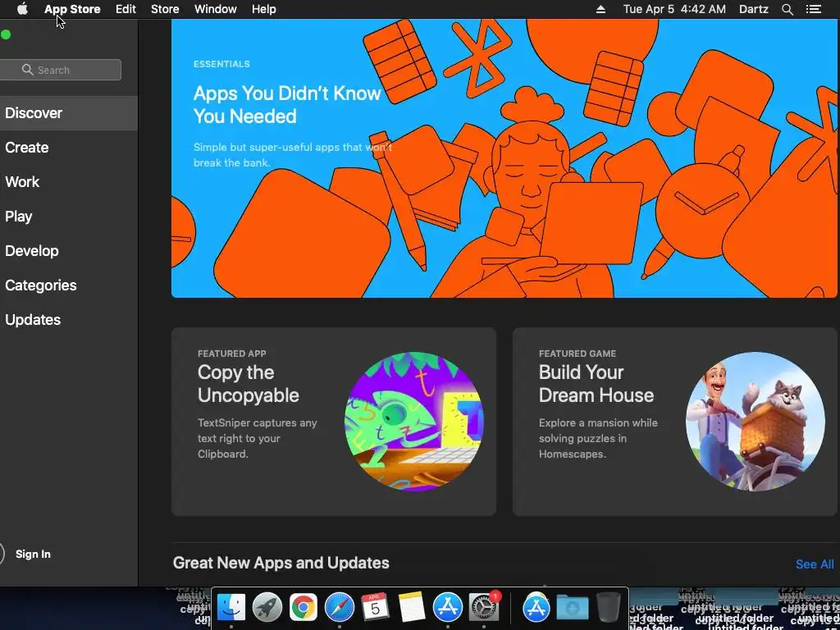
Task: Open the Notification Center list icon
Action: click(814, 9)
